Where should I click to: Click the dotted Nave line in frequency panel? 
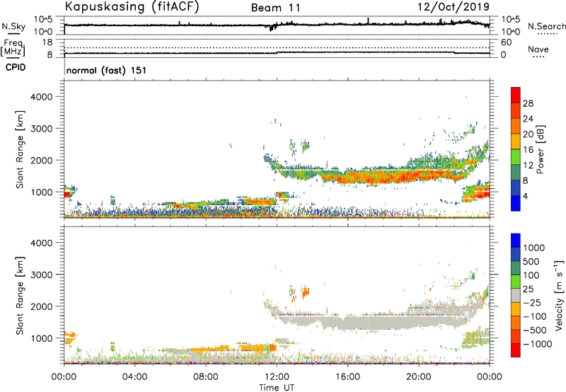tap(277, 47)
